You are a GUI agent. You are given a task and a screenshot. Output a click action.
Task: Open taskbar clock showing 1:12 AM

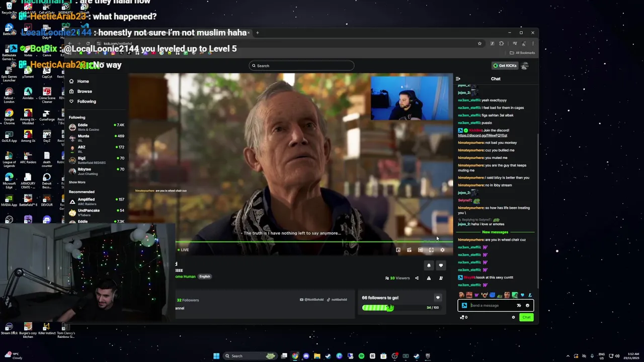point(631,356)
